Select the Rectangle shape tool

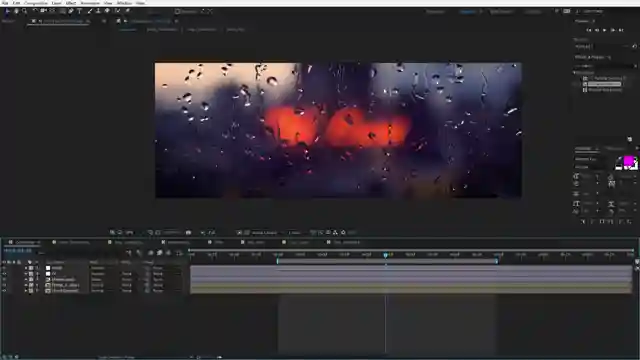(x=62, y=11)
